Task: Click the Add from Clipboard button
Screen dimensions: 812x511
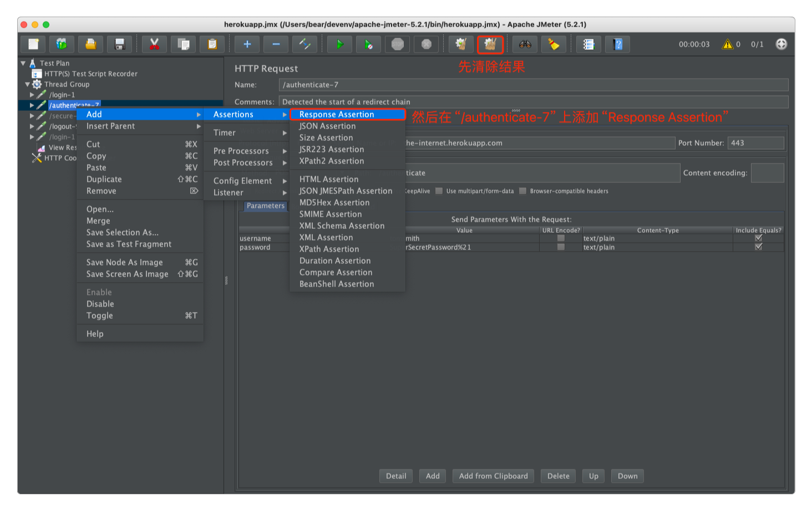Action: click(494, 476)
